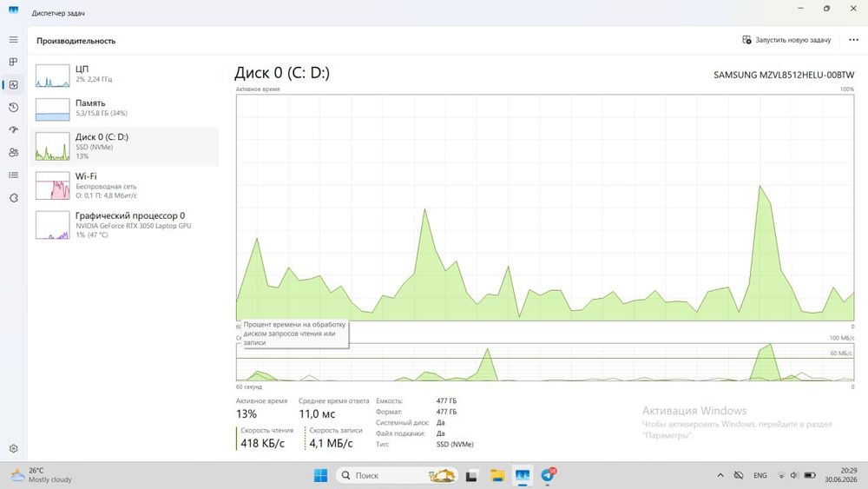Screen dimensions: 868x489
Task: Open the Task View taskbar icon
Action: coord(471,475)
